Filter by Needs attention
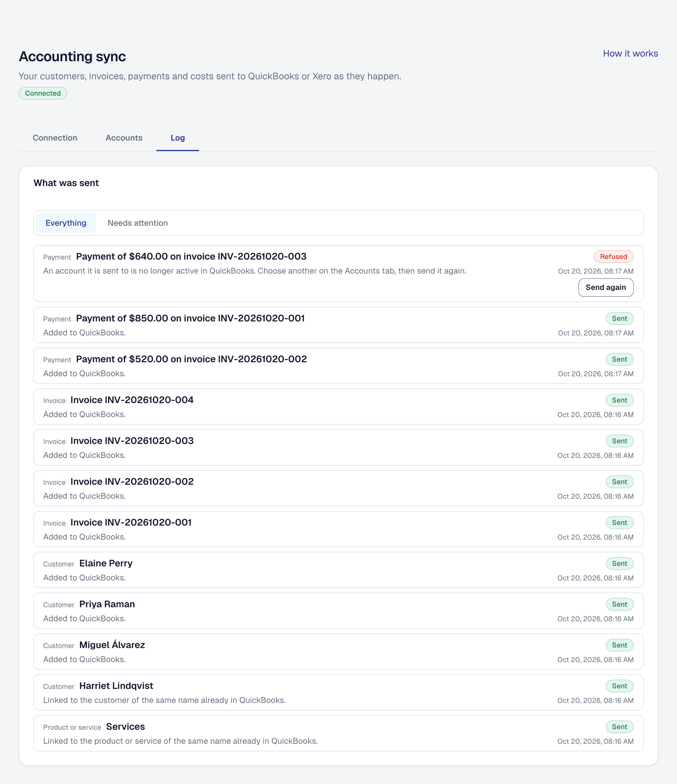The image size is (677, 784). [x=137, y=223]
